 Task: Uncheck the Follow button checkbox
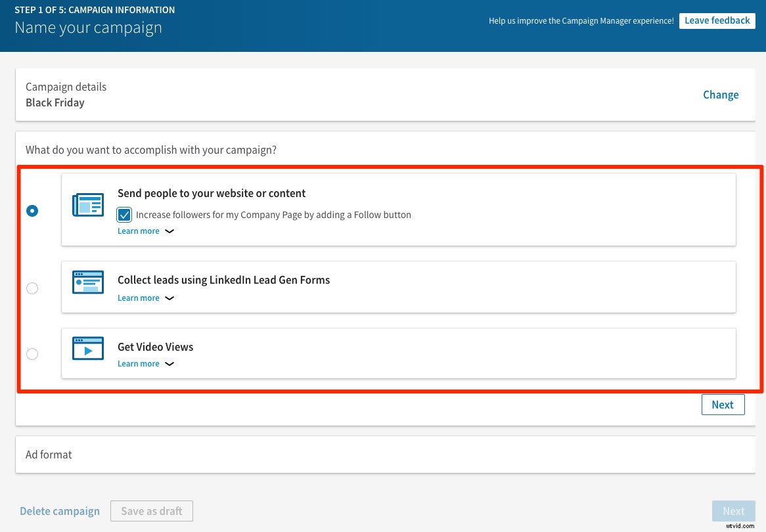pos(124,214)
